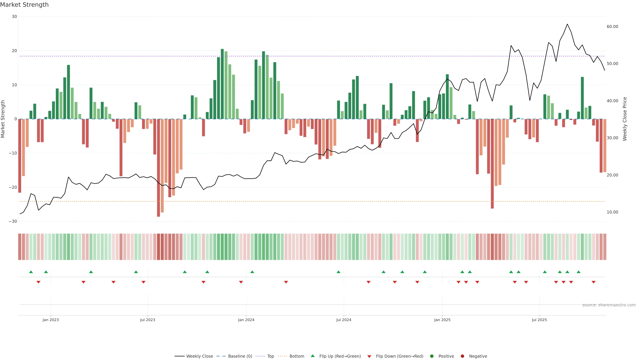Click the 60.00 right axis tick label
This screenshot has height=362, width=644.
(612, 26)
